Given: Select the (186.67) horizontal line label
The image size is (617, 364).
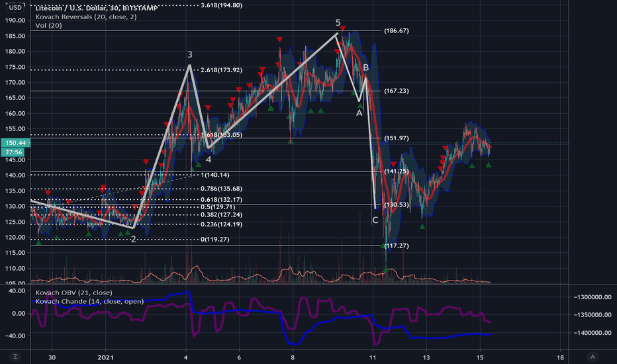Looking at the screenshot, I should click(397, 30).
